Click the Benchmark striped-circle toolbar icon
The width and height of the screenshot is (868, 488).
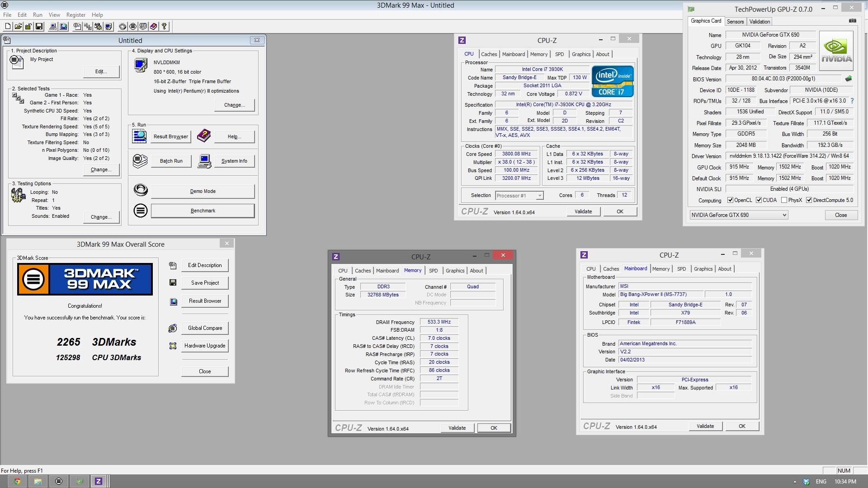coord(133,26)
